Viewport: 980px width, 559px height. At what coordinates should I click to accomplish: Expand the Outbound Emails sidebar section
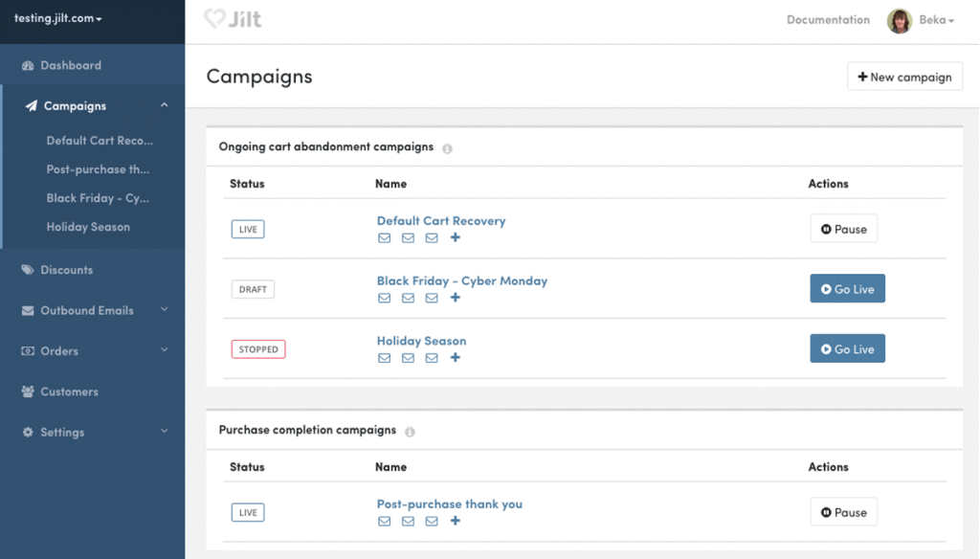164,309
